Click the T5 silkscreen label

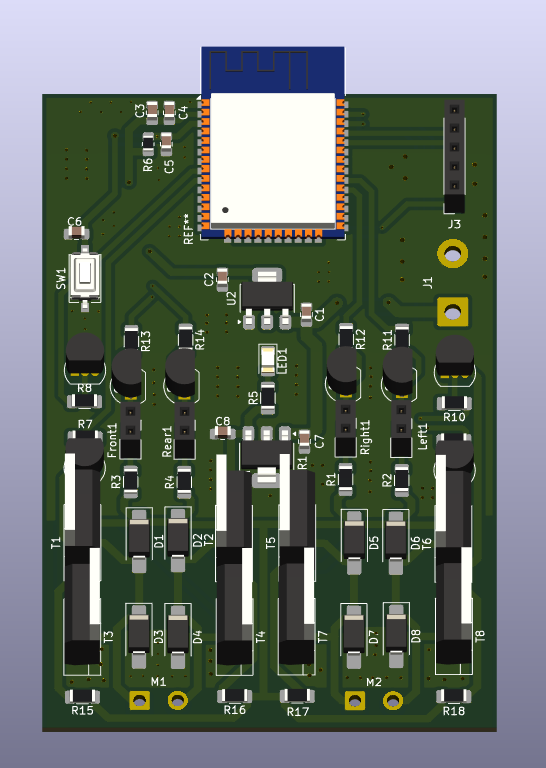(x=270, y=543)
